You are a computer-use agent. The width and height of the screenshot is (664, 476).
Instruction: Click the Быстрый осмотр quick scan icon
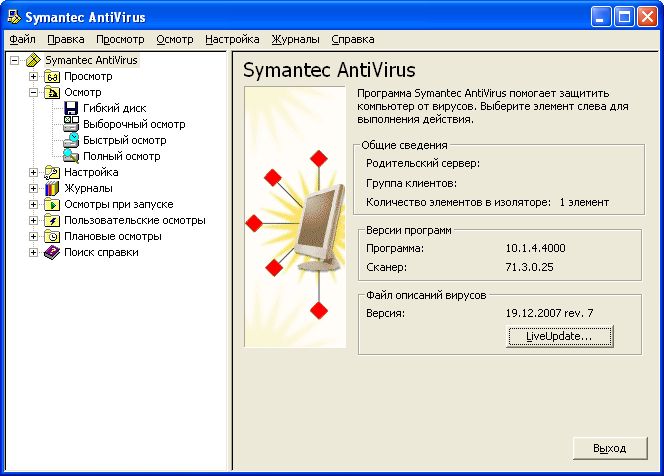click(71, 140)
